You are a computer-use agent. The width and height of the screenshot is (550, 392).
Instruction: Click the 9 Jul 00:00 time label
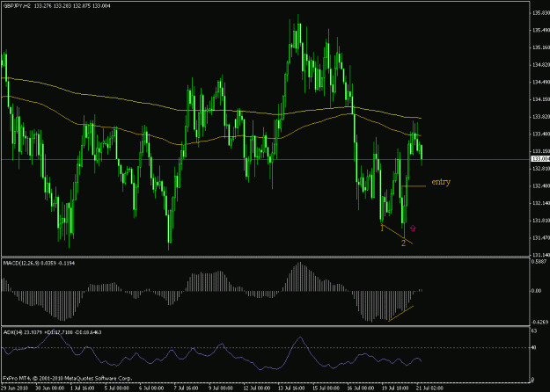pyautogui.click(x=221, y=388)
